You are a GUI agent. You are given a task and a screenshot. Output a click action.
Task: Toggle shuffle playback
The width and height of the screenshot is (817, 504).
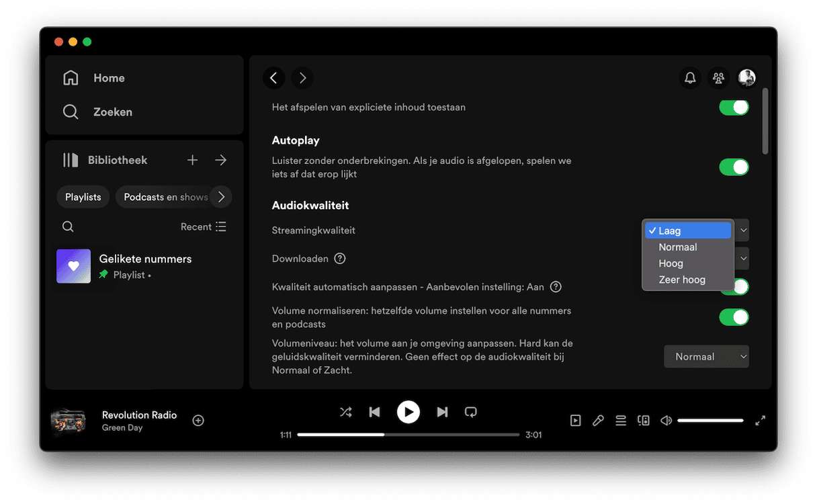pos(345,412)
